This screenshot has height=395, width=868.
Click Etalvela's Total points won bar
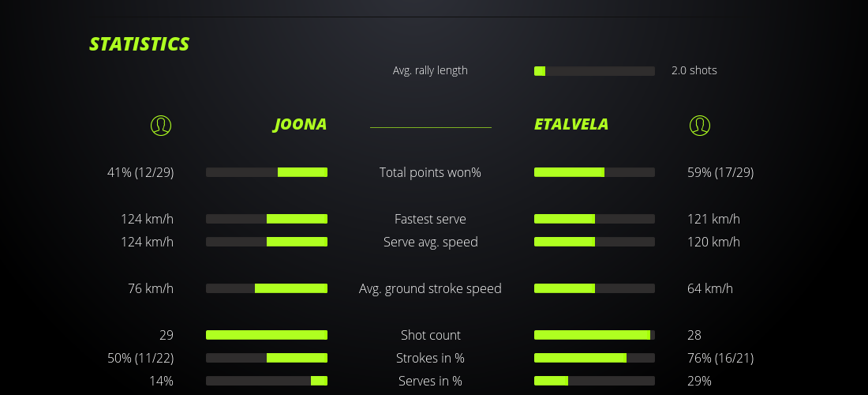(594, 172)
